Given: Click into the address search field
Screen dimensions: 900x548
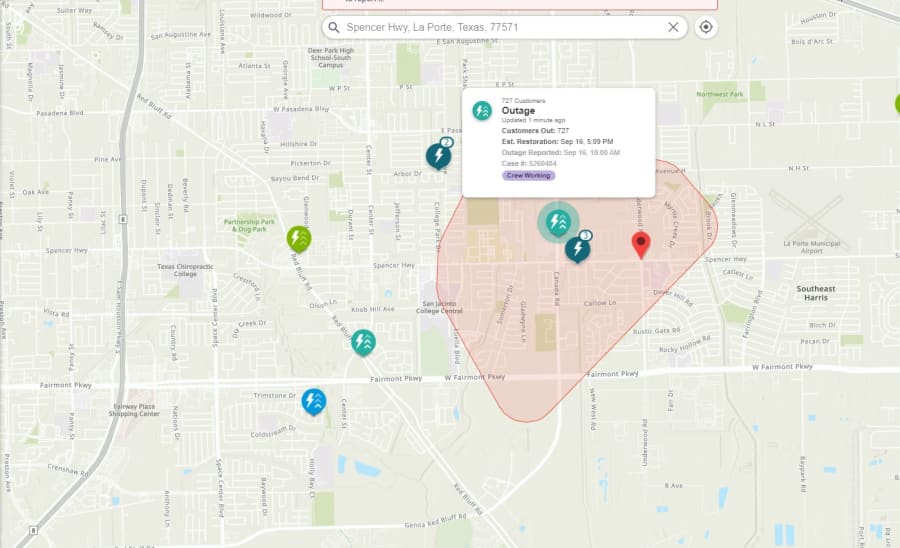Looking at the screenshot, I should click(505, 27).
